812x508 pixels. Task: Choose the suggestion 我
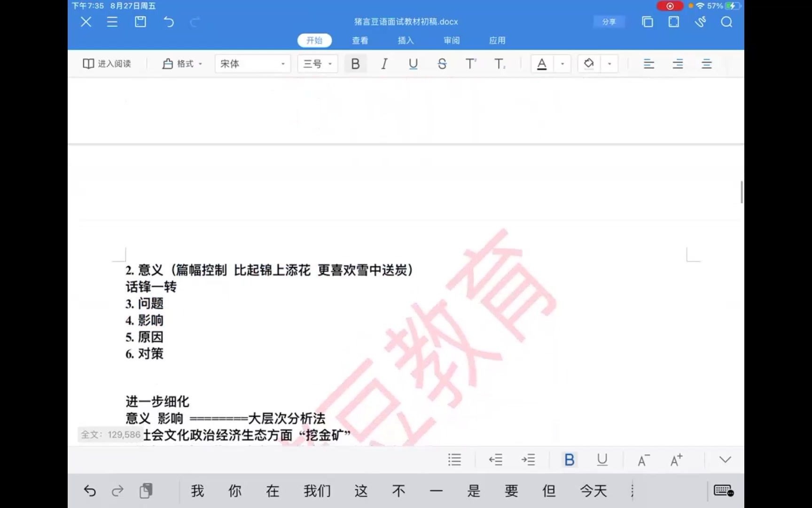[x=197, y=491]
